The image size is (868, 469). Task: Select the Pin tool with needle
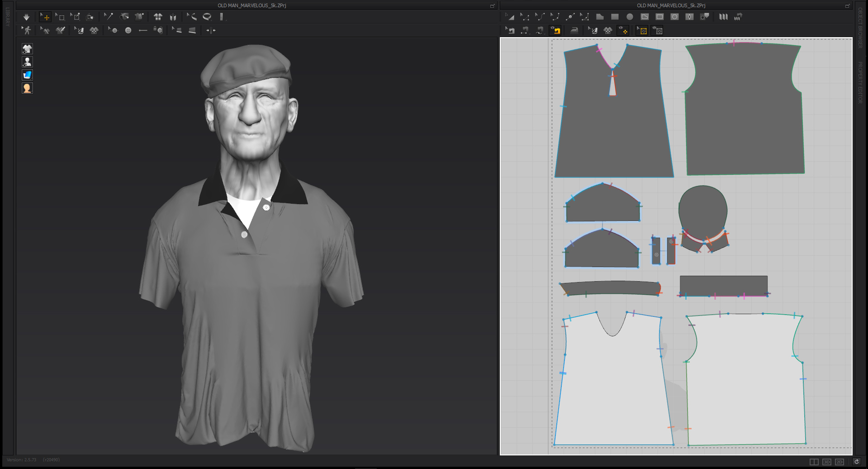(108, 17)
